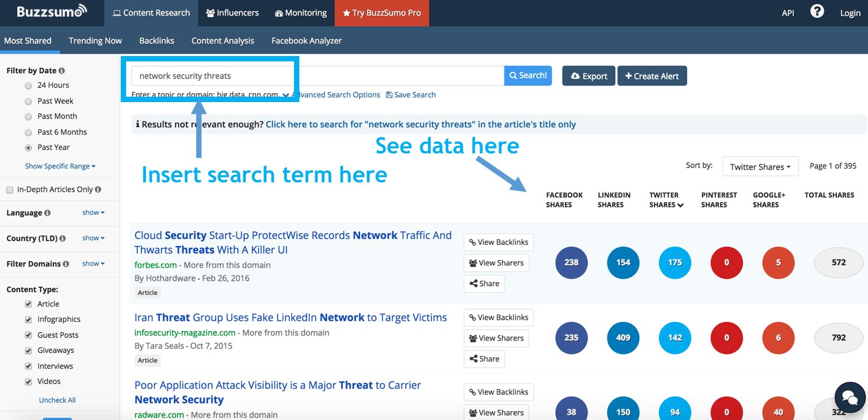Viewport: 868px width, 420px height.
Task: Enable the In-Depth Articles Only checkbox
Action: (x=9, y=189)
